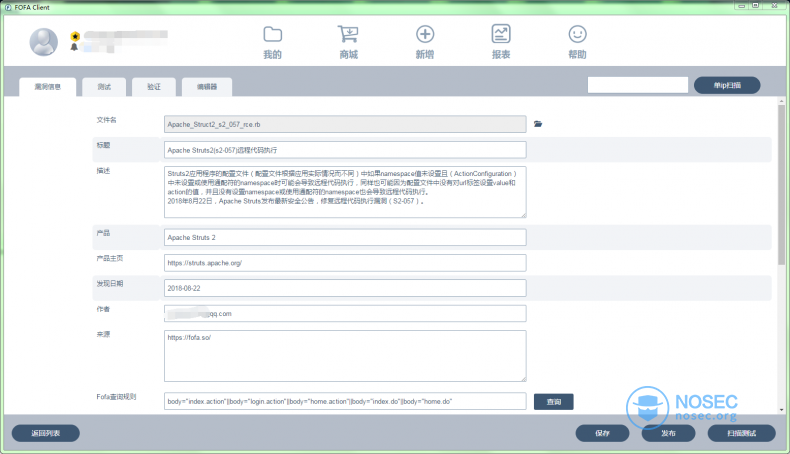Click the 作者 email field
This screenshot has height=454, width=790.
point(345,313)
